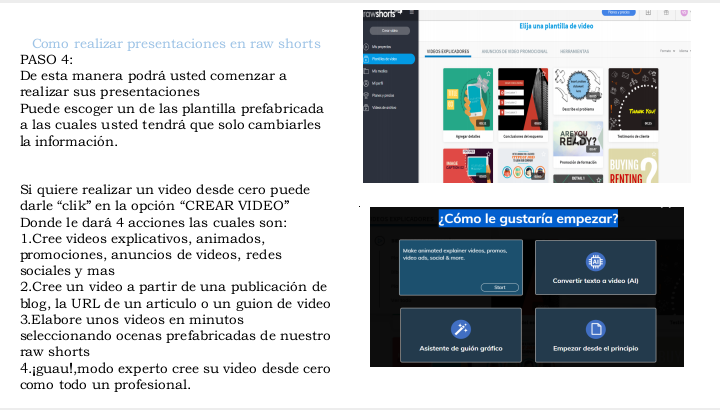Click the PASO 4: heading text

[46, 60]
